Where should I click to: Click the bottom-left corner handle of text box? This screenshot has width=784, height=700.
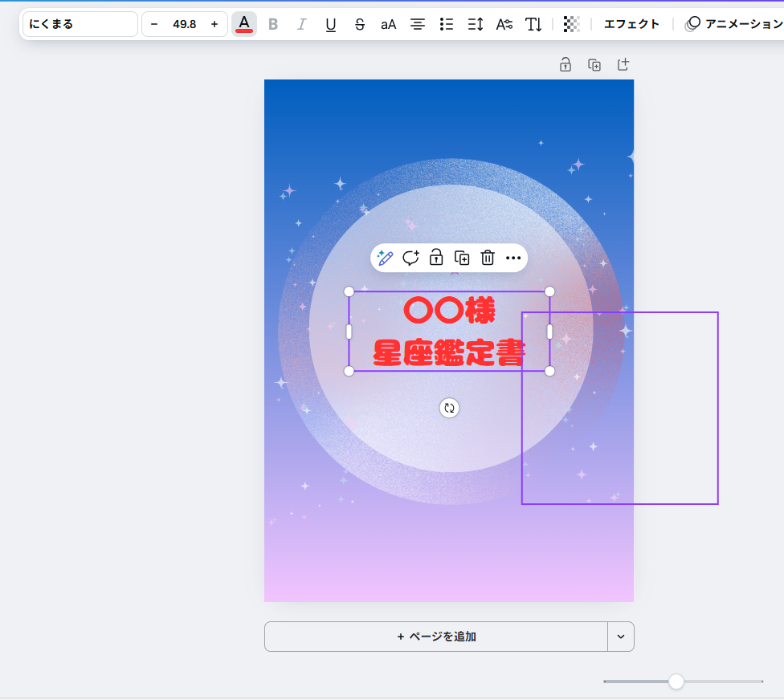pos(349,371)
